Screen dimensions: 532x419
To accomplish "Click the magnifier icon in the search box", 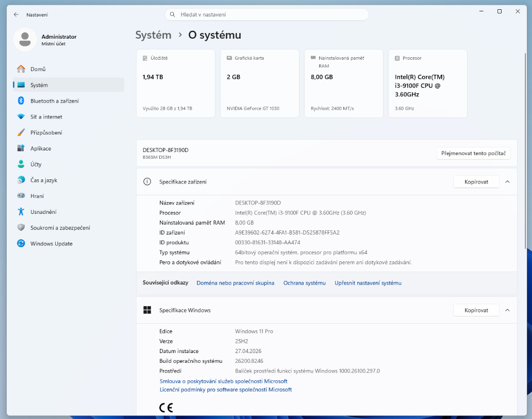I will click(x=172, y=14).
